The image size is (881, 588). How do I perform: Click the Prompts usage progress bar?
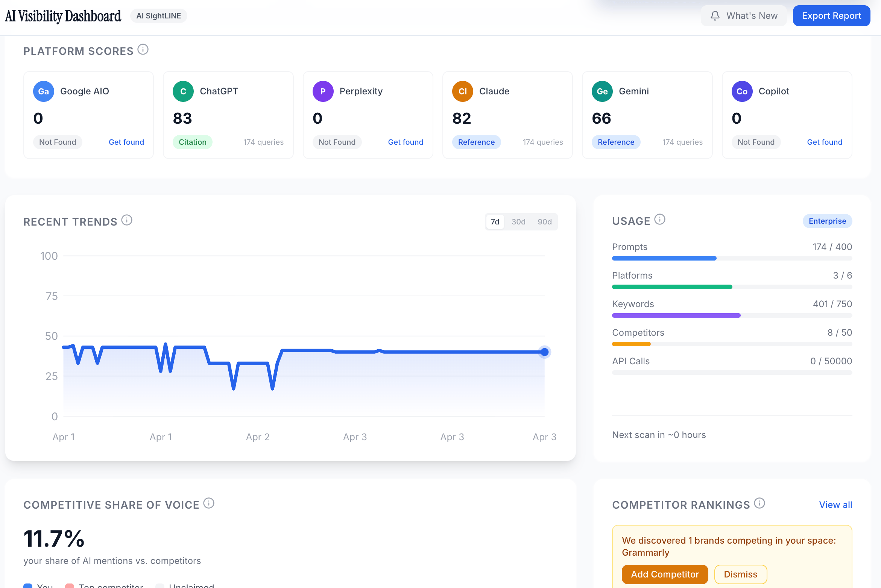pyautogui.click(x=732, y=258)
